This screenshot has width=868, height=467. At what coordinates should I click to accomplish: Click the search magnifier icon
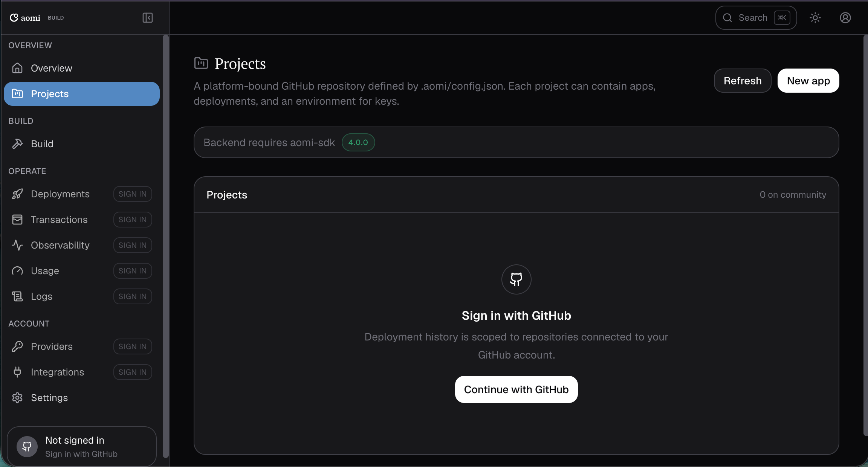pos(727,18)
